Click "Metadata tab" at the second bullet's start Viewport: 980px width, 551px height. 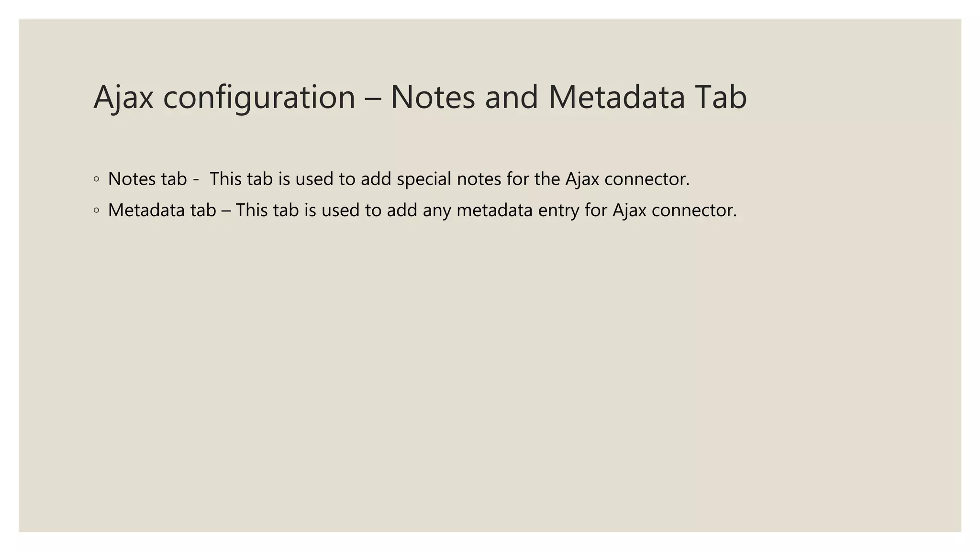point(162,210)
